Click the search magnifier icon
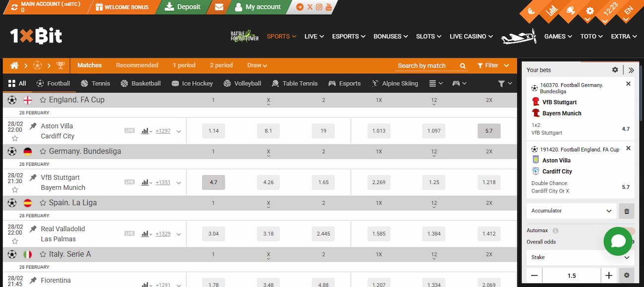The image size is (644, 287). (x=463, y=65)
